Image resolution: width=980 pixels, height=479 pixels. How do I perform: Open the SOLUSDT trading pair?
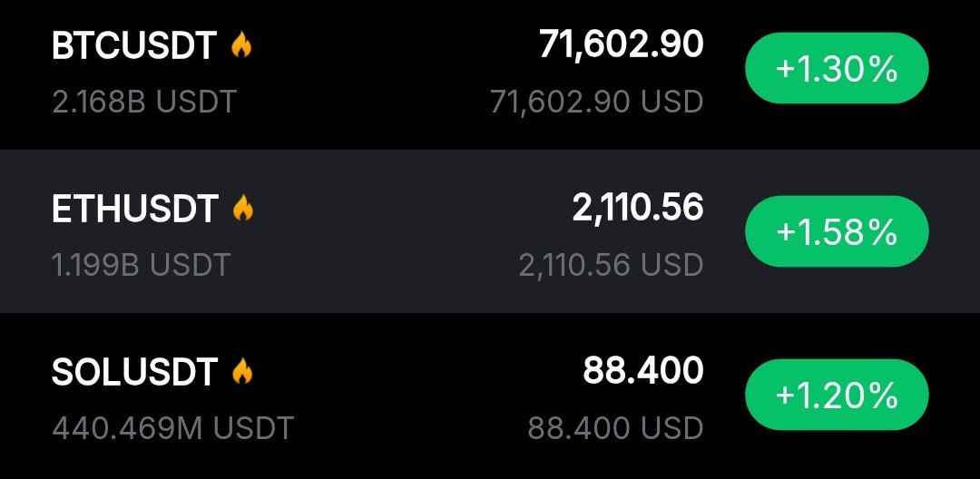click(x=135, y=372)
